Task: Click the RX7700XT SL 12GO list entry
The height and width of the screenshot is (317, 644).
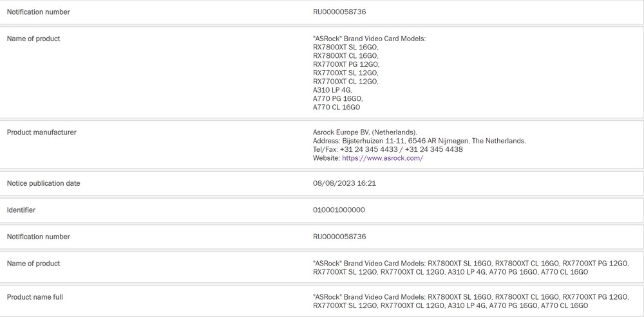Action: (345, 73)
